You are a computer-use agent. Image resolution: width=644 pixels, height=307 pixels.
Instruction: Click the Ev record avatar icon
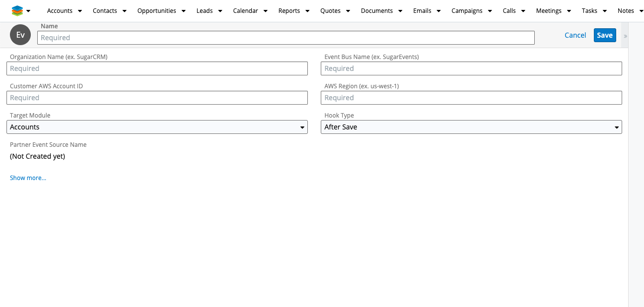coord(20,35)
